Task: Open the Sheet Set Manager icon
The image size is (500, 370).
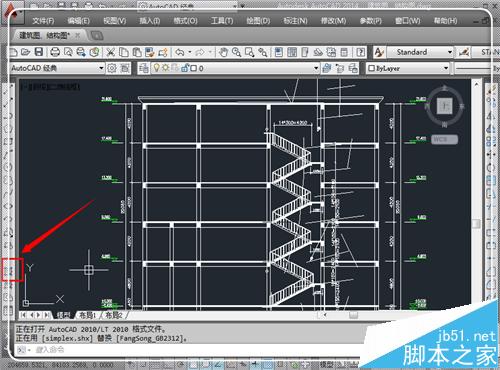Action: pyautogui.click(x=318, y=52)
